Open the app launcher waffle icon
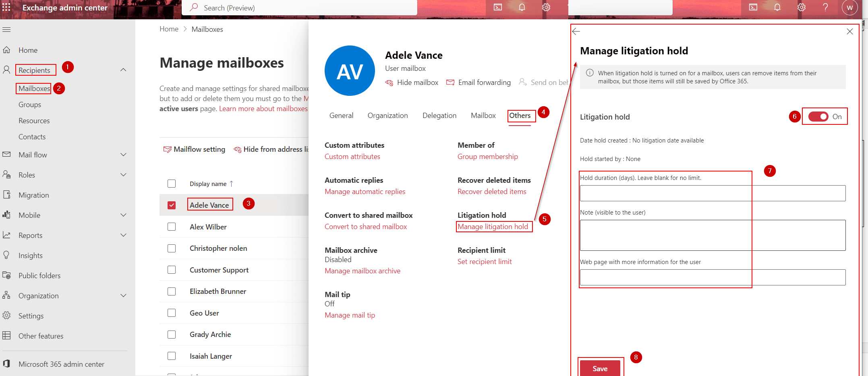 [6, 8]
